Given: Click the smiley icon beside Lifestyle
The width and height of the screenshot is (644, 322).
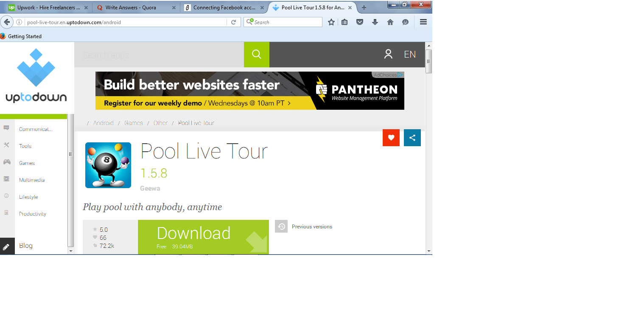Looking at the screenshot, I should coord(6,196).
